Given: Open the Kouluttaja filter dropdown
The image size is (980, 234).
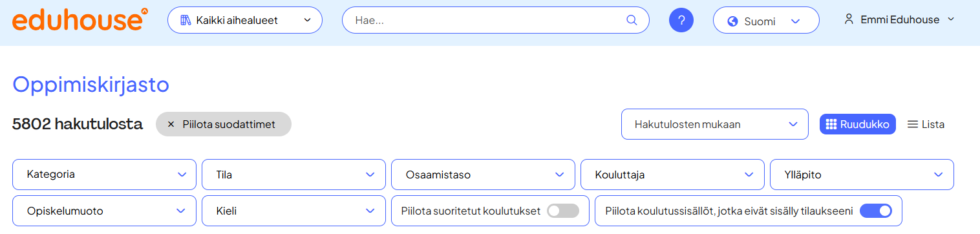Looking at the screenshot, I should 672,175.
